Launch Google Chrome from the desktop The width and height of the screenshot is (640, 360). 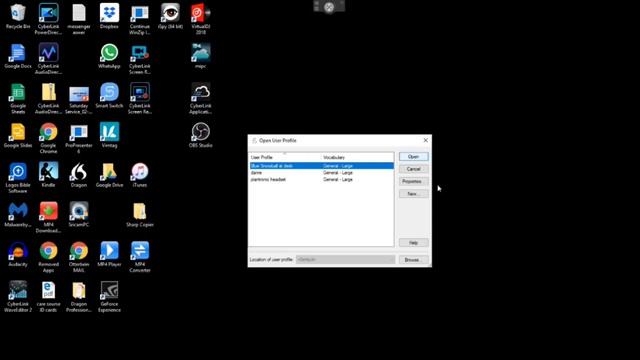pos(48,138)
